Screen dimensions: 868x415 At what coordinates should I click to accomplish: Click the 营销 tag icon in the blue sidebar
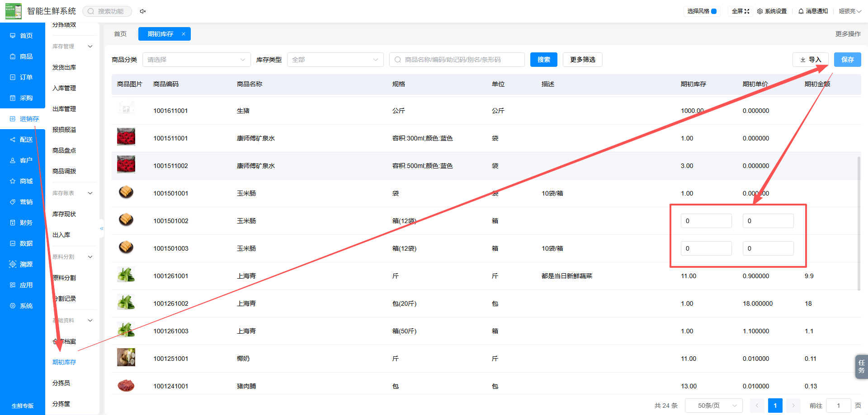pos(13,202)
